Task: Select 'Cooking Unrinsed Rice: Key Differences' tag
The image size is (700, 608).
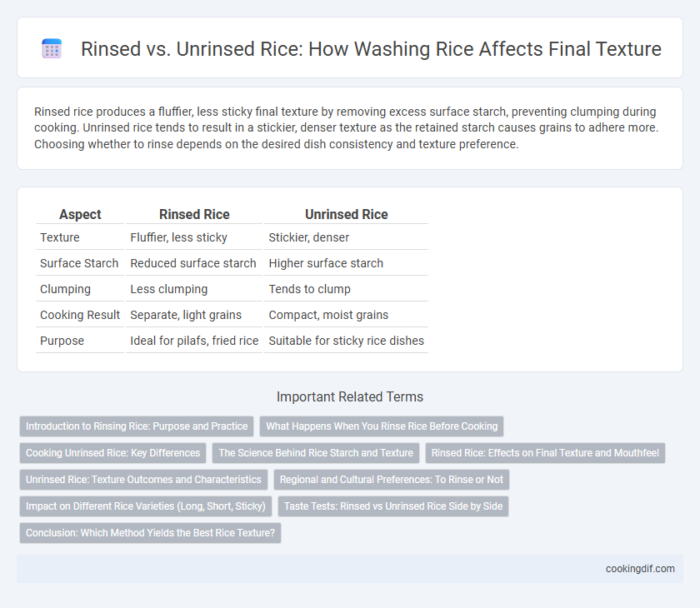Action: pos(113,453)
